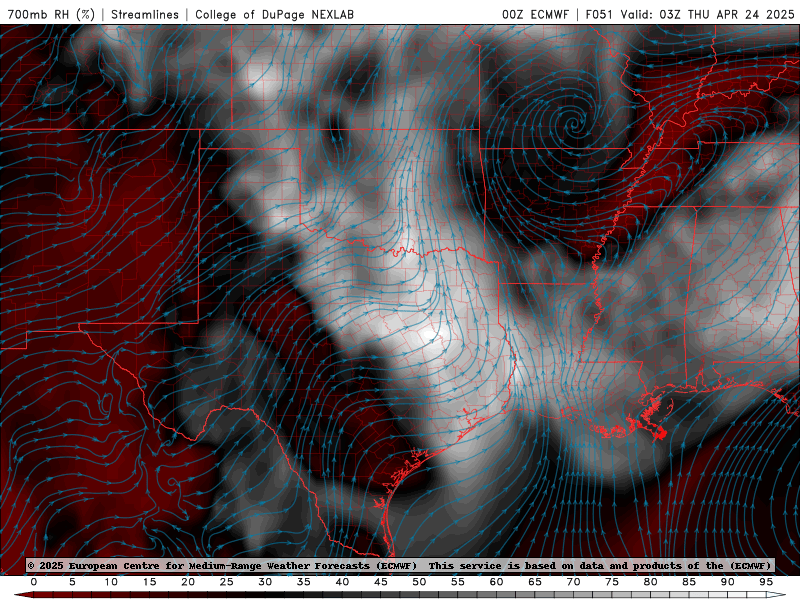800x600 pixels.
Task: Click the "75" colorbar tick label
Action: point(612,582)
